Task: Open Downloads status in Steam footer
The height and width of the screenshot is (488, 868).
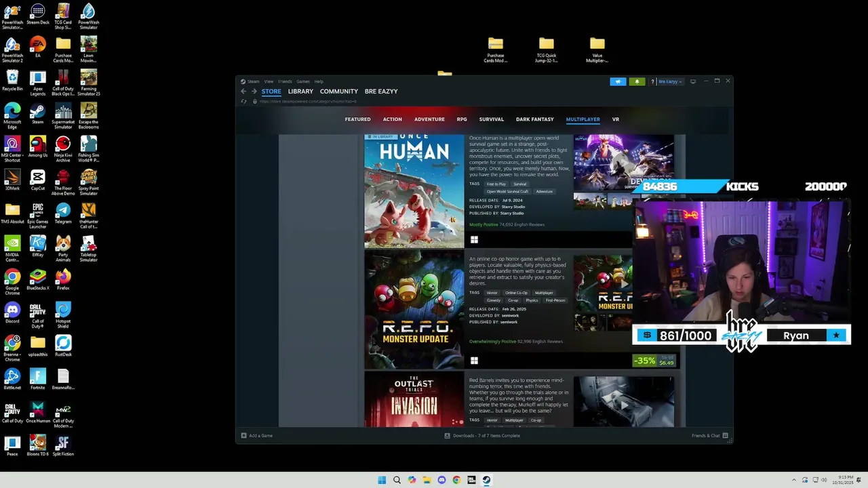Action: pyautogui.click(x=482, y=436)
